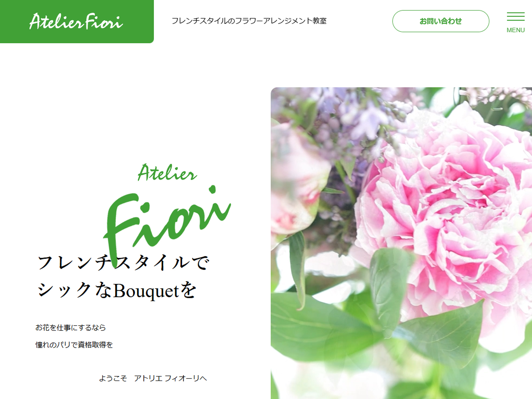The height and width of the screenshot is (399, 532).
Task: Click the line お花を仕事にするなら
Action: (x=70, y=328)
